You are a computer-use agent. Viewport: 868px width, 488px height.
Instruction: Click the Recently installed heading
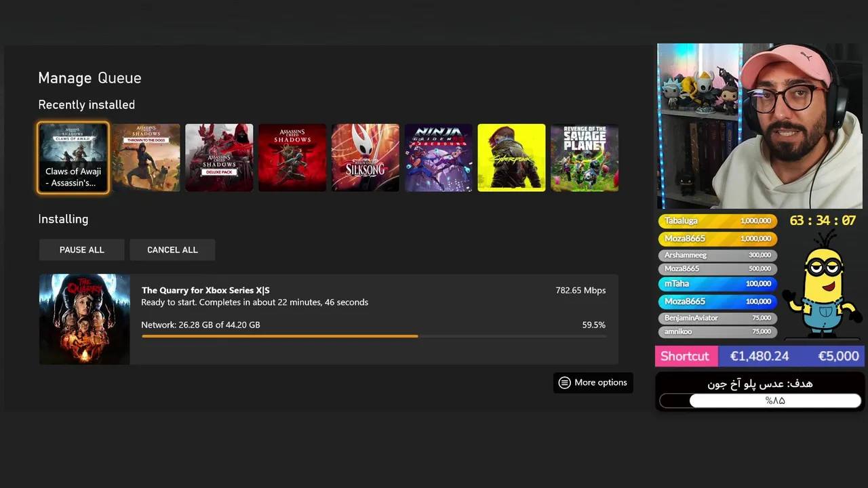point(87,105)
